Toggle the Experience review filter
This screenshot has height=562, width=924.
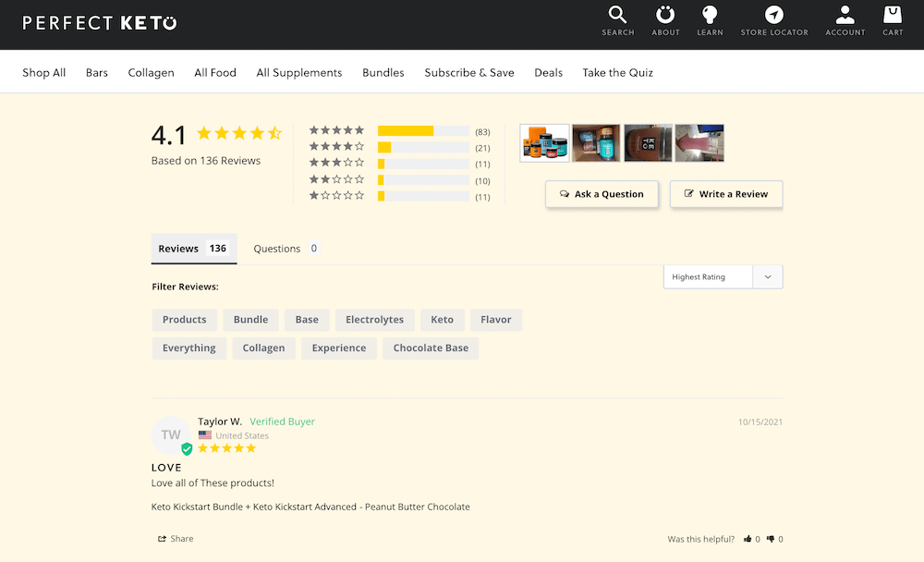[x=339, y=348]
